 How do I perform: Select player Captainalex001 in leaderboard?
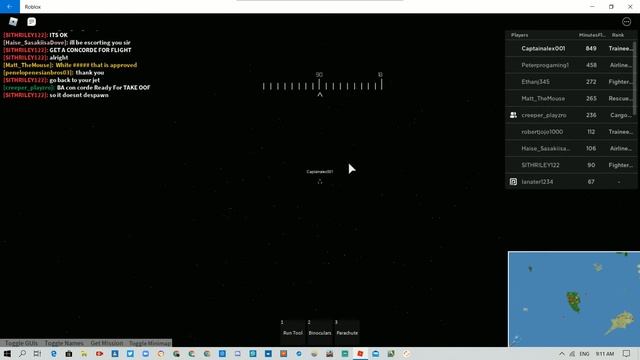pos(570,49)
